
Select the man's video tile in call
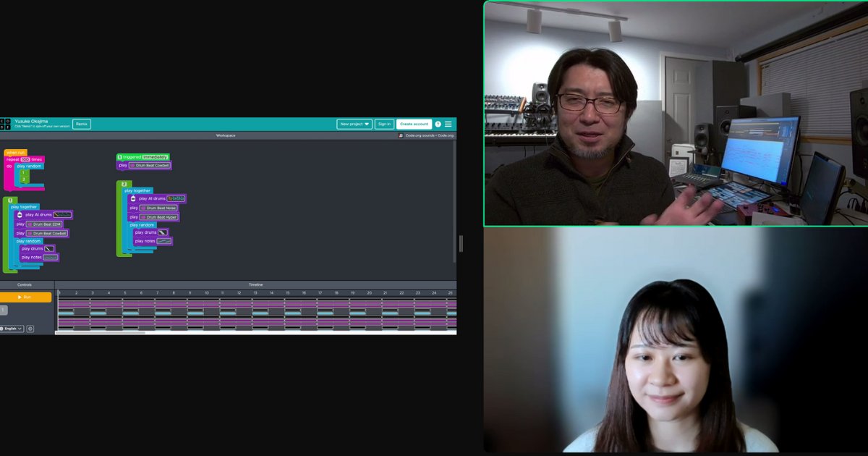(x=676, y=114)
